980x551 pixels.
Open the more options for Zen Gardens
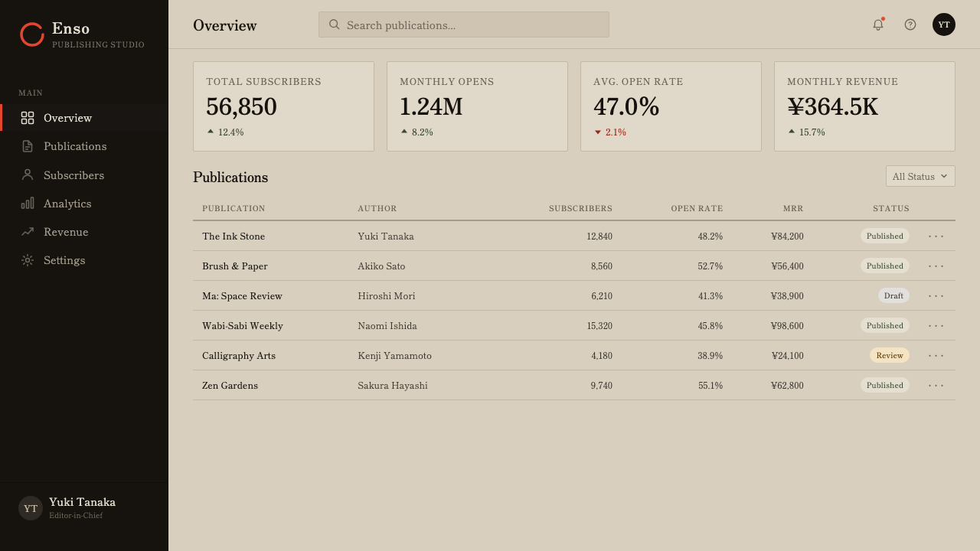[936, 385]
